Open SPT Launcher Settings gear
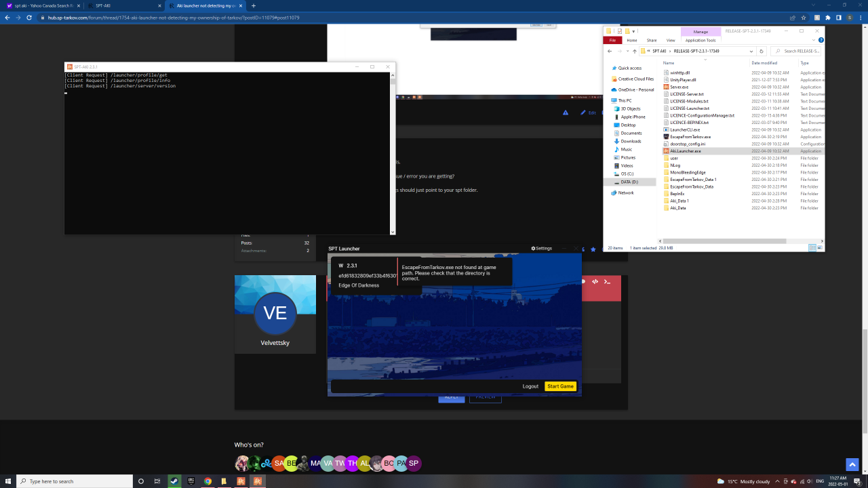Screen dimensions: 868x488 point(541,249)
